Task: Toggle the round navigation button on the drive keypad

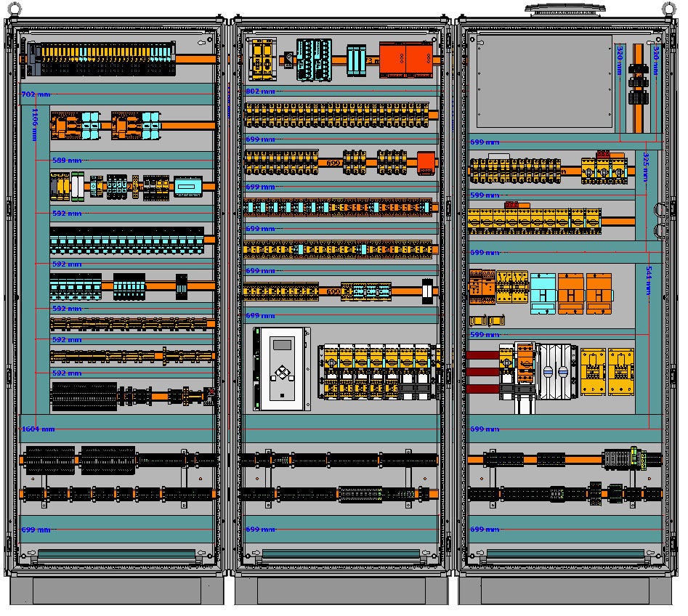Action: pyautogui.click(x=283, y=373)
